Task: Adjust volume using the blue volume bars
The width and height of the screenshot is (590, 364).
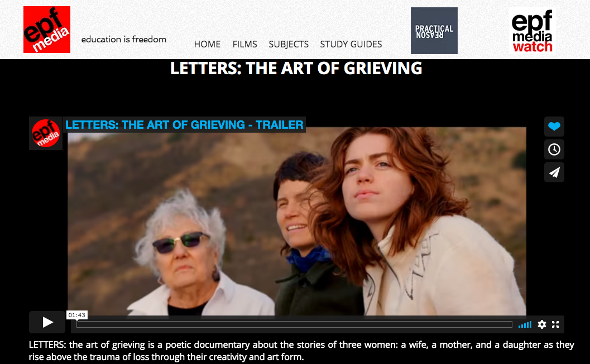Action: click(525, 324)
